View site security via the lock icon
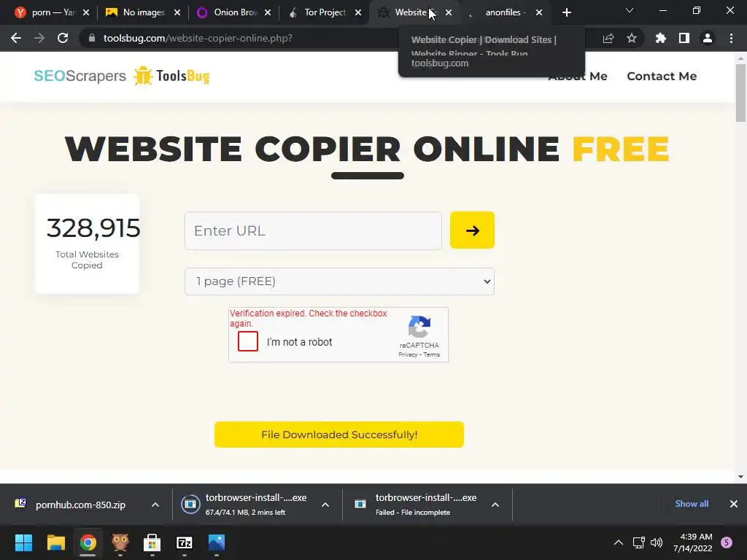Viewport: 747px width, 560px height. (x=91, y=38)
